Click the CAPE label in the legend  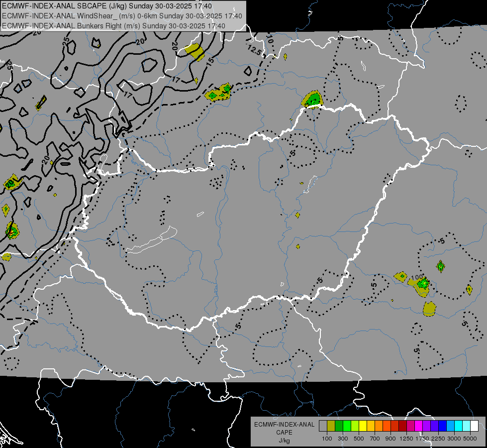point(284,433)
